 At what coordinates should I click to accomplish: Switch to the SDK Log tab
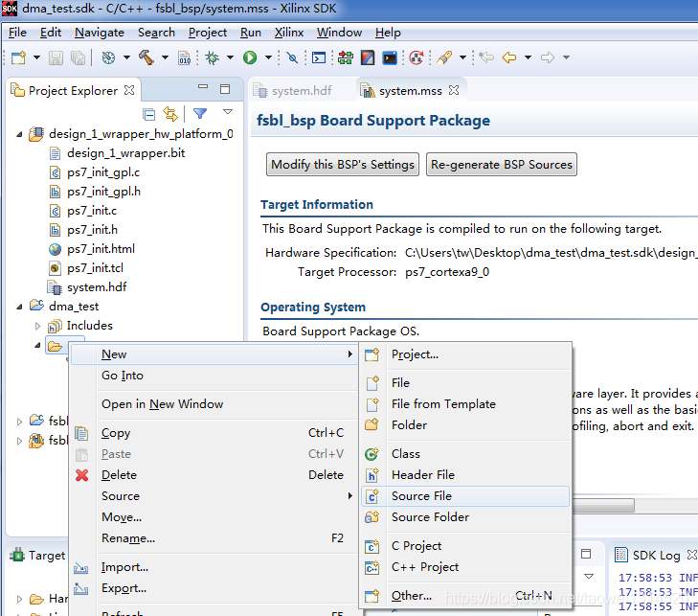(656, 556)
